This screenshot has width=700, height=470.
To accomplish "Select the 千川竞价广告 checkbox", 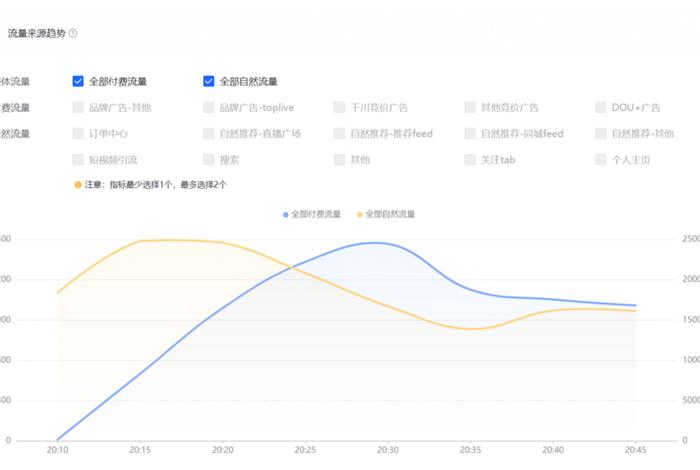I will coord(339,107).
